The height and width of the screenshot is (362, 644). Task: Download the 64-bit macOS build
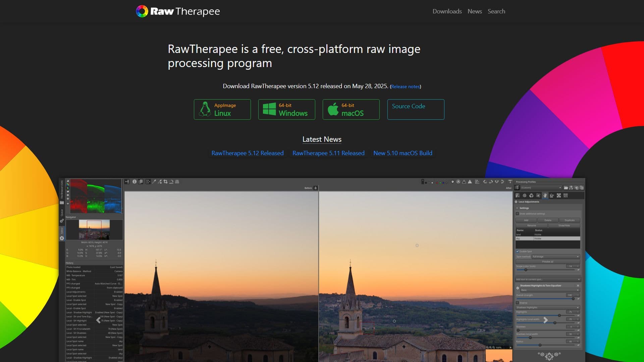[351, 109]
